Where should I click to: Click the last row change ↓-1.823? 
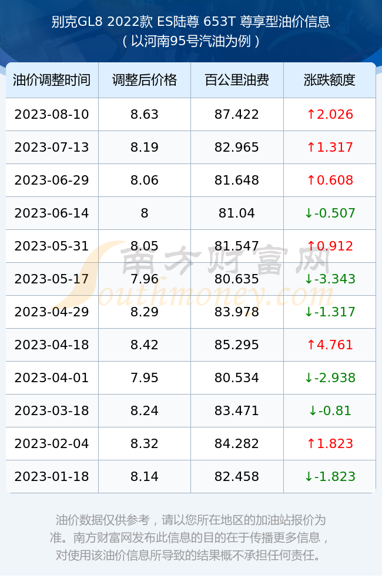click(x=330, y=477)
